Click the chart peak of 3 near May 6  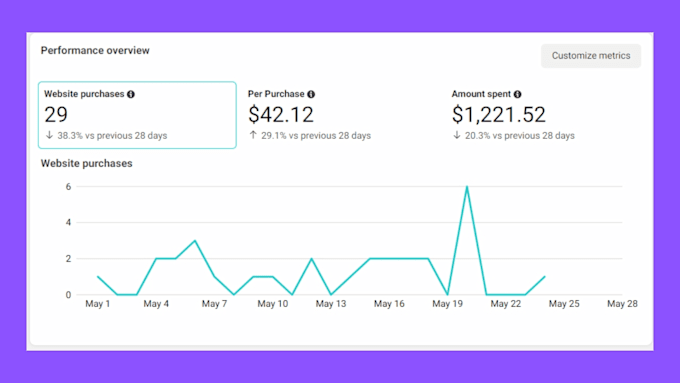195,241
